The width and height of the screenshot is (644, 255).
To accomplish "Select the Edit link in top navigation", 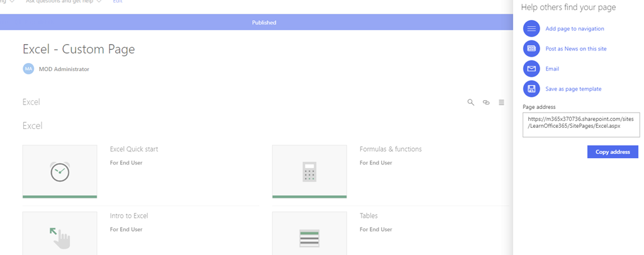I will click(118, 2).
